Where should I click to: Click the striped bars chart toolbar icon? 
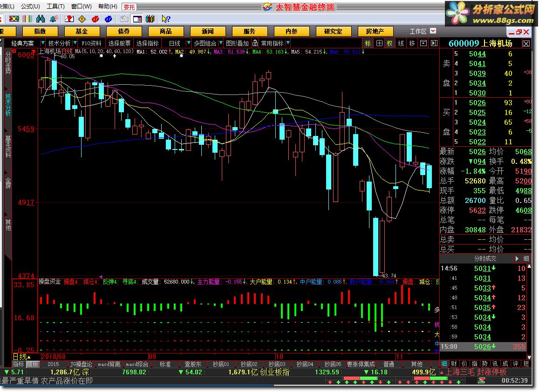tap(27, 19)
